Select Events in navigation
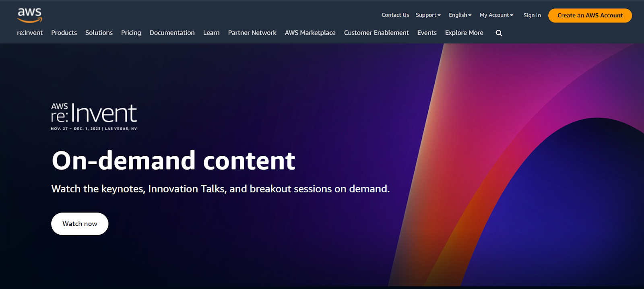Image resolution: width=644 pixels, height=289 pixels. pos(427,33)
